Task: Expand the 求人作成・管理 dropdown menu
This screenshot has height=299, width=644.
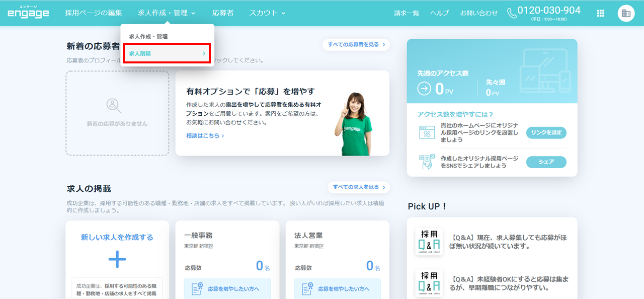Action: click(x=167, y=13)
